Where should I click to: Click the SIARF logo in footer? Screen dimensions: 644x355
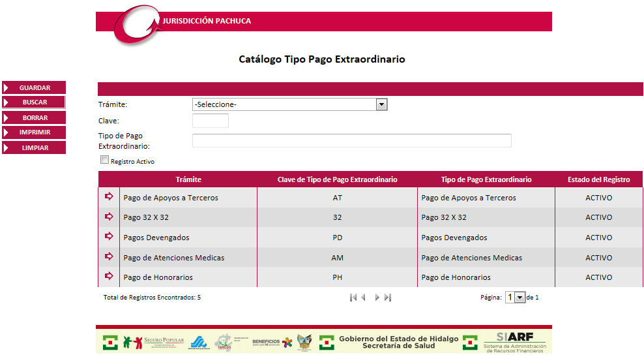515,342
